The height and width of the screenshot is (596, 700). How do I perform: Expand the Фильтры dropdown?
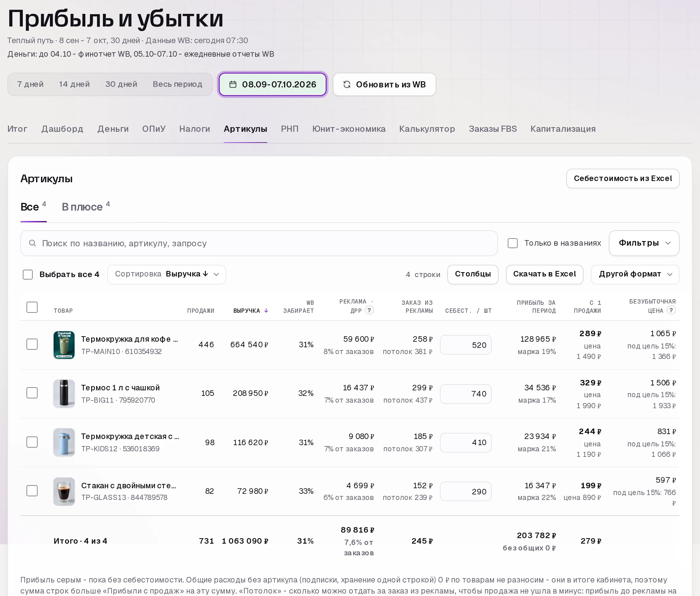pyautogui.click(x=644, y=243)
